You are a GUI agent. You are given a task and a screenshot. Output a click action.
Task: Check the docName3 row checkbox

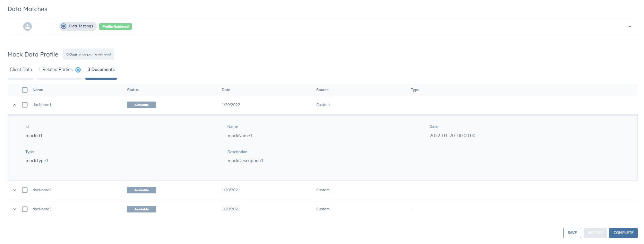pyautogui.click(x=25, y=209)
